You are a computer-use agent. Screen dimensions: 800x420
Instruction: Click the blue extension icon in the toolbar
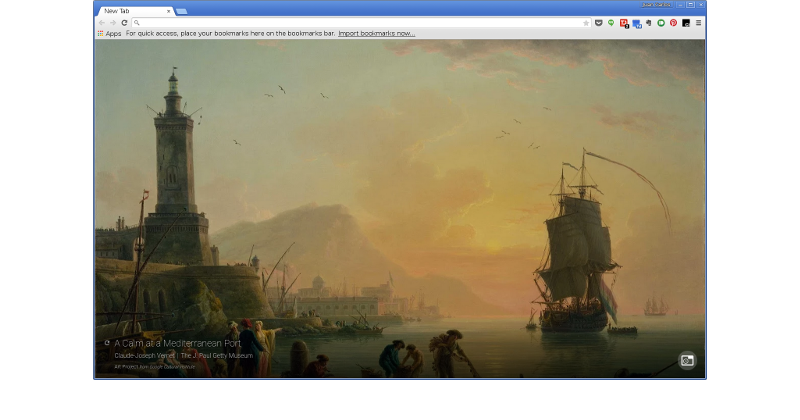tap(636, 23)
